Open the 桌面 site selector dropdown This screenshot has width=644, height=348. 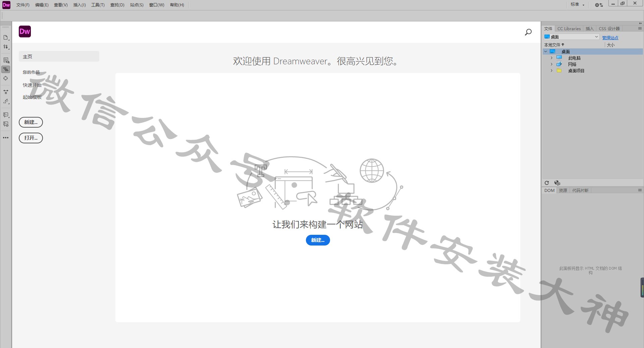click(572, 37)
